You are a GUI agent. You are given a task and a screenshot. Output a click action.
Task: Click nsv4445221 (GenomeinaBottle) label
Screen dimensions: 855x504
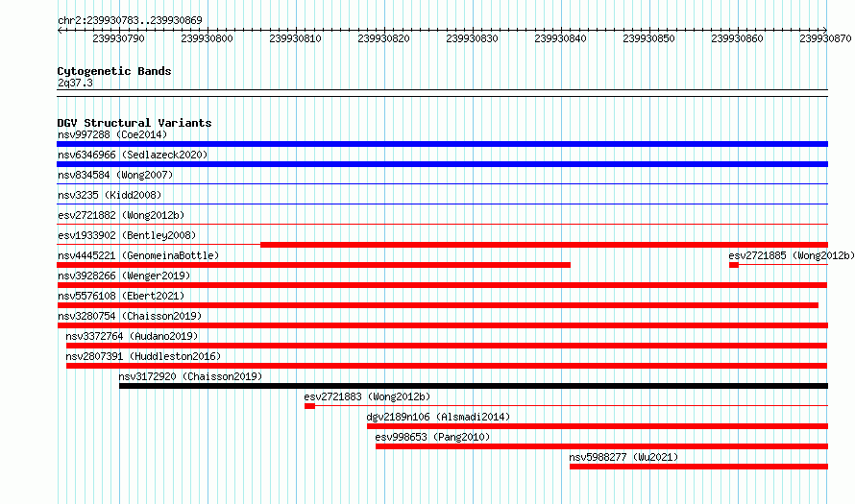point(138,255)
